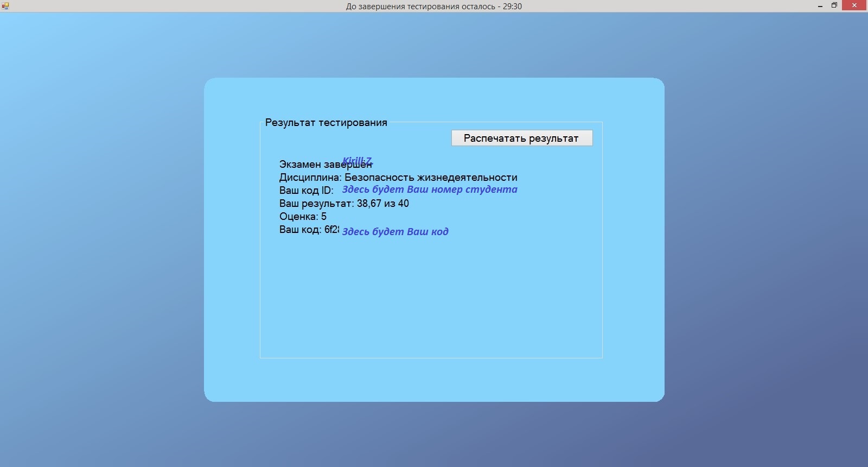Click the Здесь будет Ваш код placeholder text

pyautogui.click(x=395, y=231)
